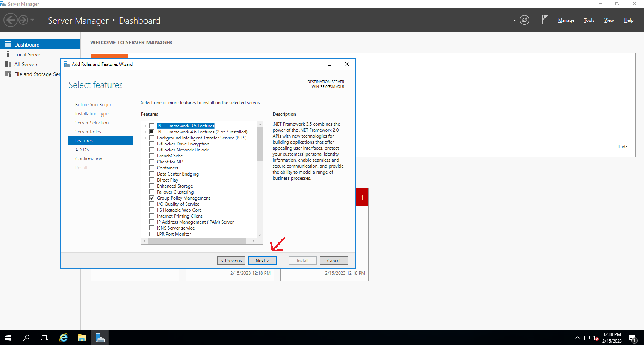Select IP Address Management (IPAM) Server label
644x345 pixels.
pos(195,222)
